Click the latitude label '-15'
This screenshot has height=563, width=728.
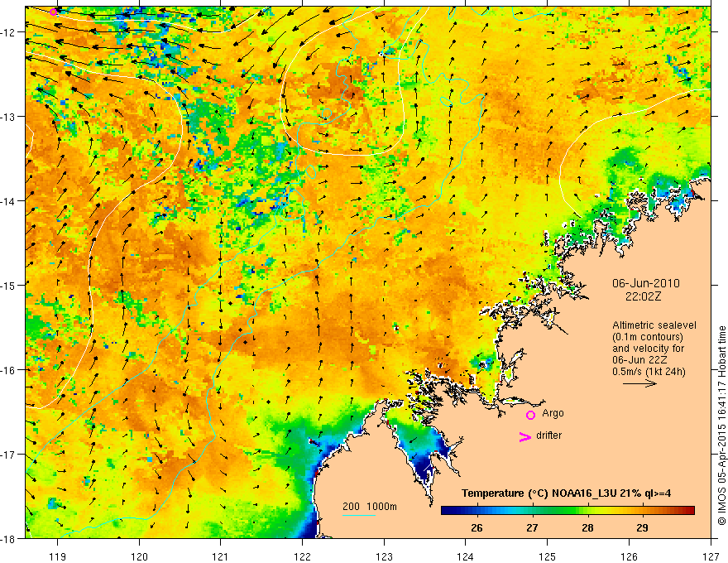pyautogui.click(x=9, y=285)
